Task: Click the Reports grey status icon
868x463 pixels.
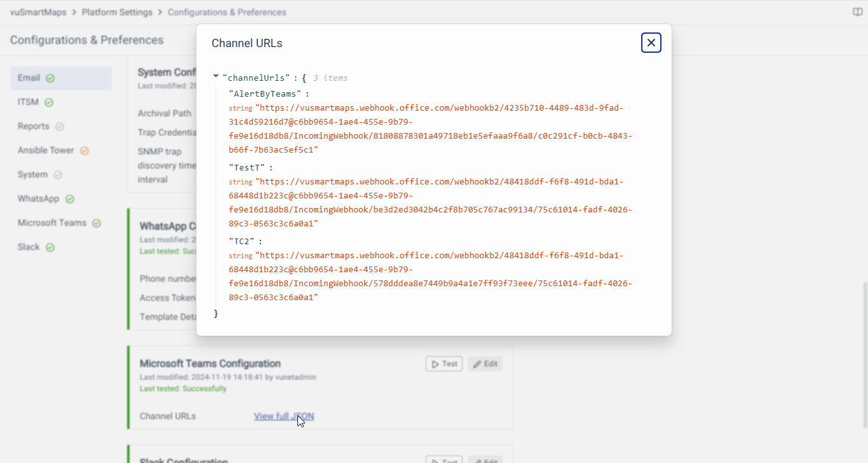Action: (x=60, y=127)
